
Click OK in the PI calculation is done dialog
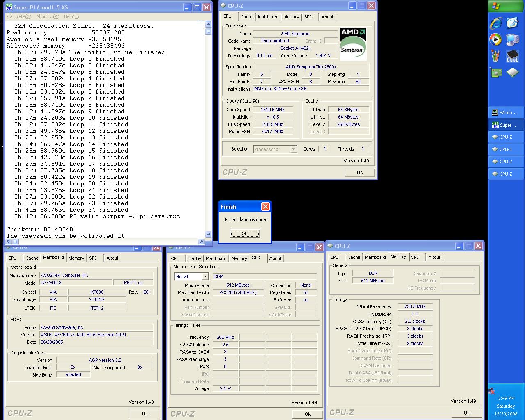[x=244, y=233]
